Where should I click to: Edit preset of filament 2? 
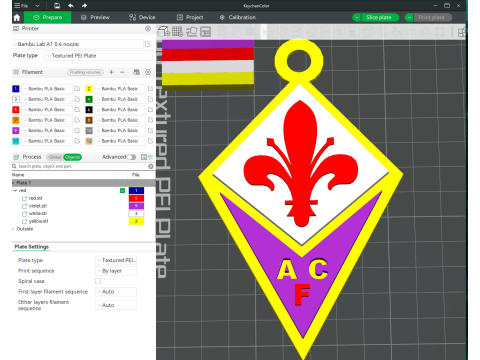(150, 89)
